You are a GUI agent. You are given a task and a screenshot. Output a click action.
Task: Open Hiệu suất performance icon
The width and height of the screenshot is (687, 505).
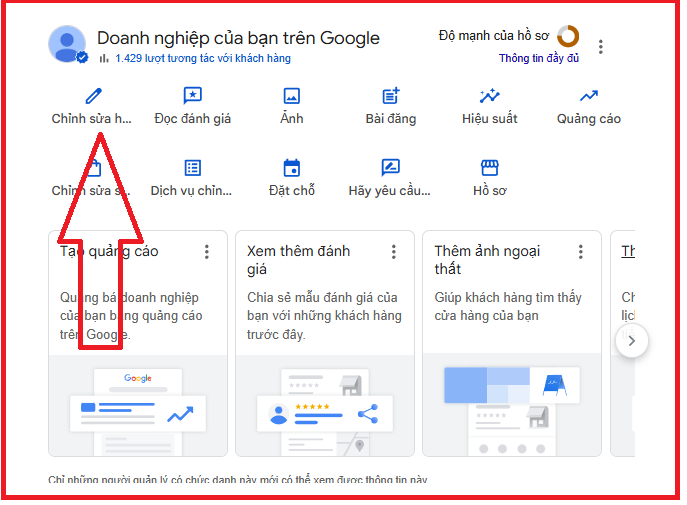[x=489, y=97]
